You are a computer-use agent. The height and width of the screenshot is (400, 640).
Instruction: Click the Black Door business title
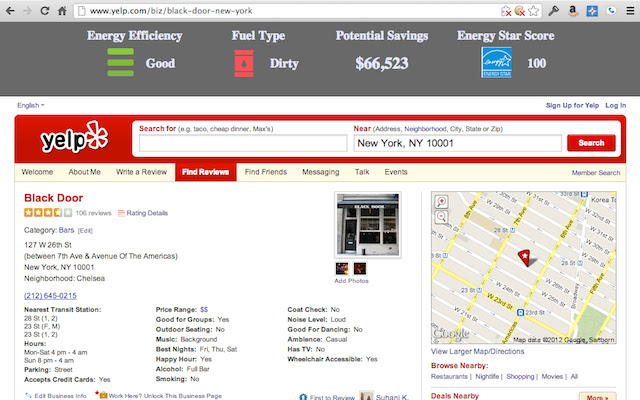tap(53, 198)
